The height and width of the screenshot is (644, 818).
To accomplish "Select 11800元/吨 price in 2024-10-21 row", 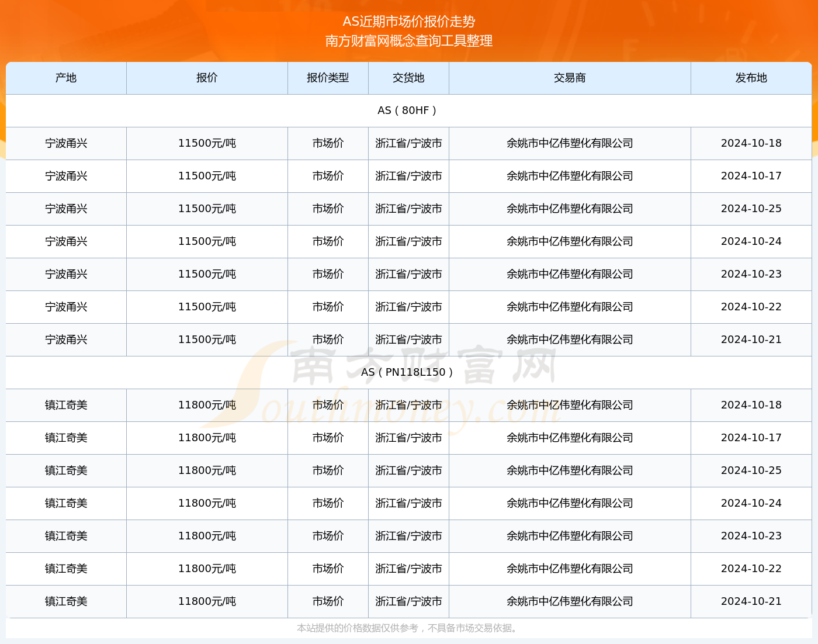I will pyautogui.click(x=207, y=601).
